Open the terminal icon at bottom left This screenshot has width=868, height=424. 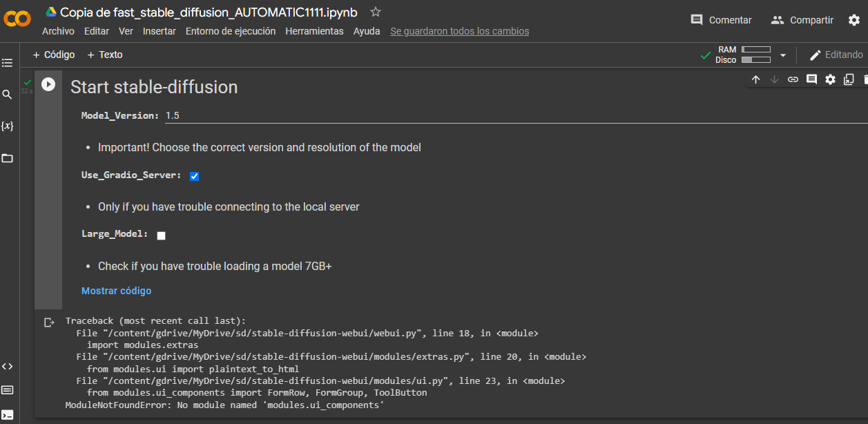pyautogui.click(x=7, y=414)
